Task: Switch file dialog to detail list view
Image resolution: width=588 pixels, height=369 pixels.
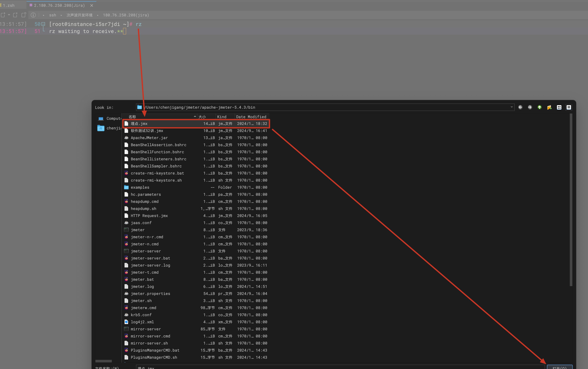Action: pyautogui.click(x=569, y=107)
